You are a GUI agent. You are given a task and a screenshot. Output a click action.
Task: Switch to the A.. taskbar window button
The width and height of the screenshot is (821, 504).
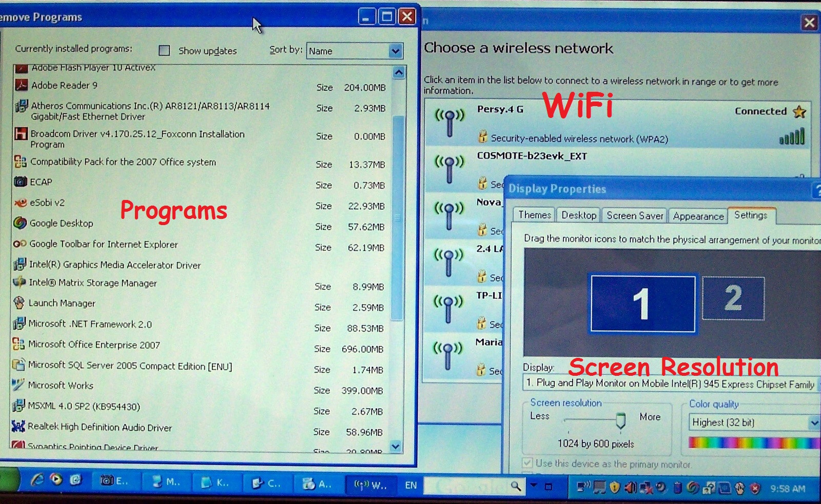click(318, 484)
